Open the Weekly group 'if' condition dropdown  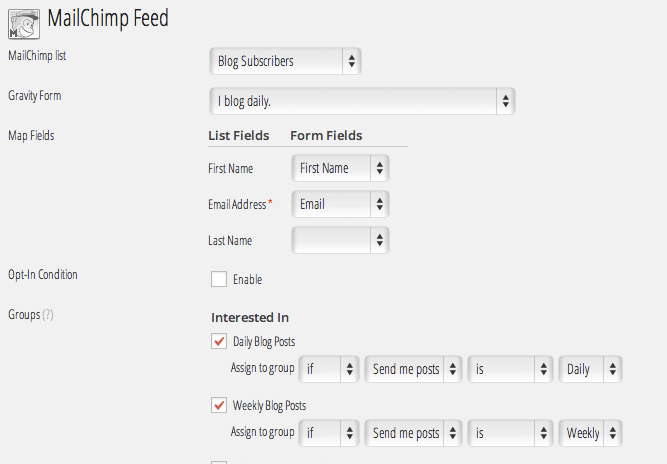click(330, 433)
